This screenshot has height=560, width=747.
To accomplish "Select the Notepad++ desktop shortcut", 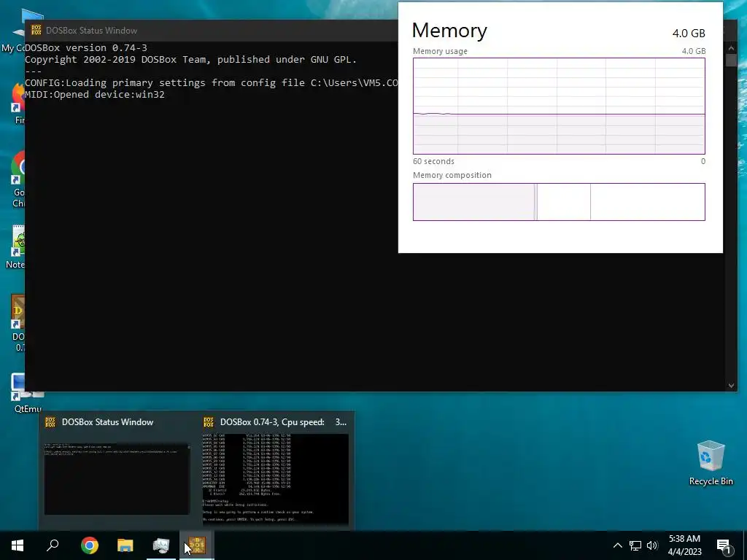I will (x=16, y=247).
